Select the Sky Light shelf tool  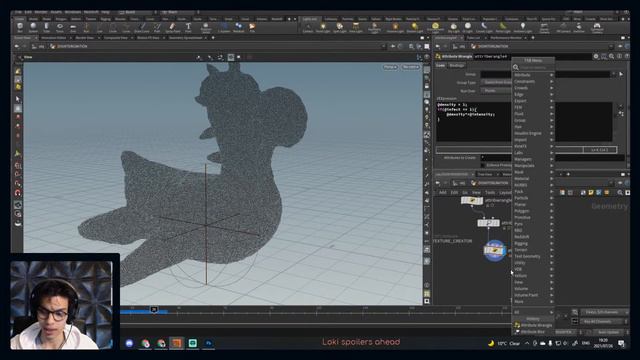pyautogui.click(x=453, y=28)
